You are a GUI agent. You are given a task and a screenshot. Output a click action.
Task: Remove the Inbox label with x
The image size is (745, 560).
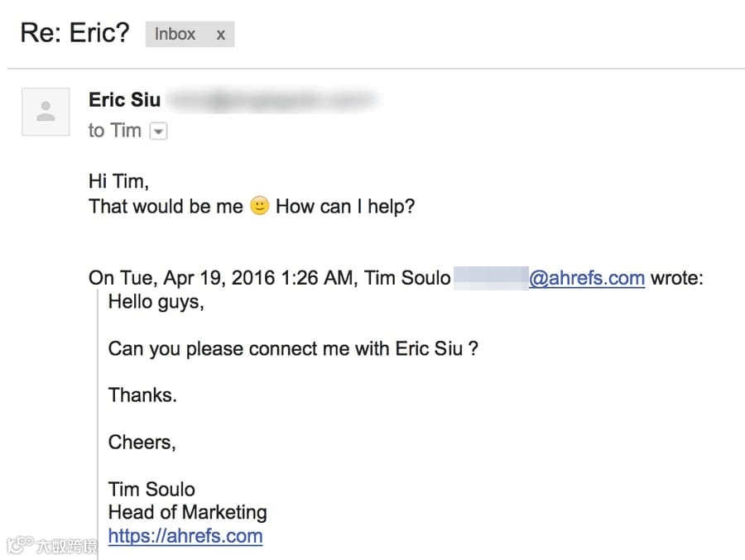coord(220,34)
